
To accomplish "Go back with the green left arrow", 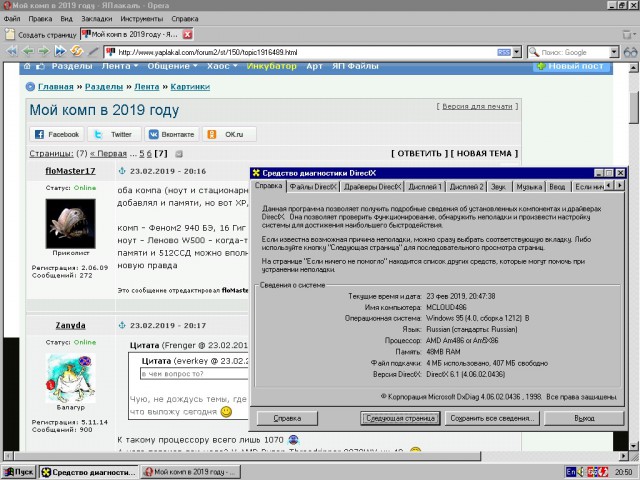I will tap(27, 51).
